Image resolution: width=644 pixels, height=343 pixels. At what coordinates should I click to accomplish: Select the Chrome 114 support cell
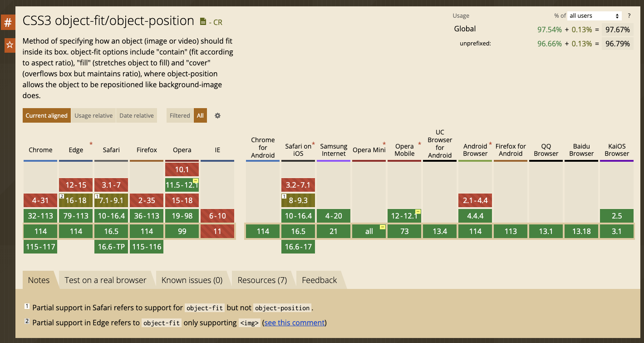tap(40, 231)
